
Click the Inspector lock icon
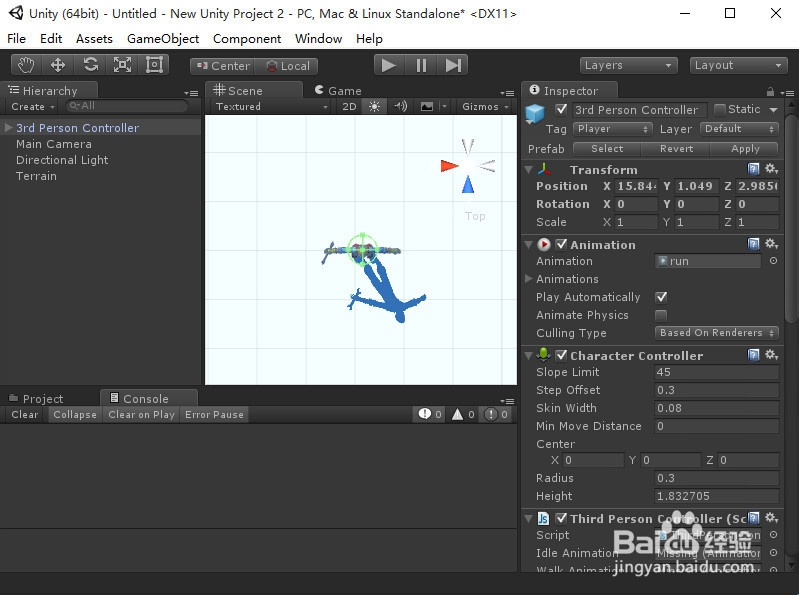[770, 92]
